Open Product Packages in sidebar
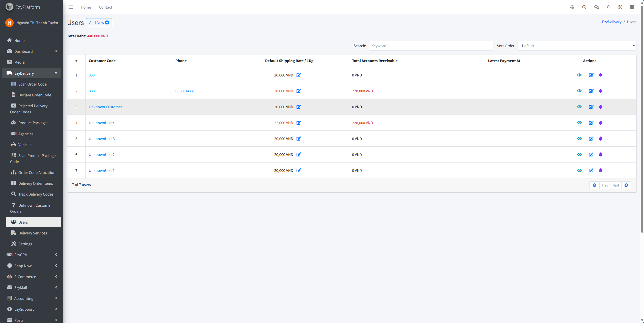This screenshot has width=644, height=323. (34, 123)
